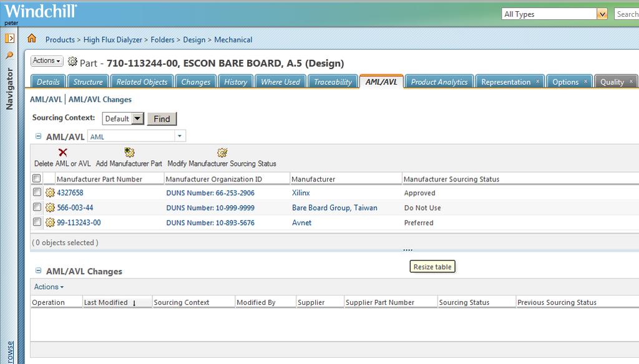
Task: Open the All Types search dropdown
Action: (602, 14)
